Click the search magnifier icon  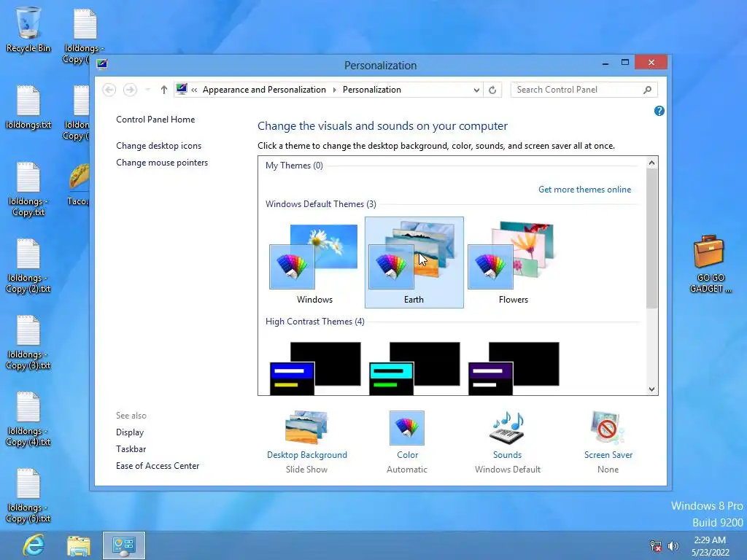coord(647,90)
